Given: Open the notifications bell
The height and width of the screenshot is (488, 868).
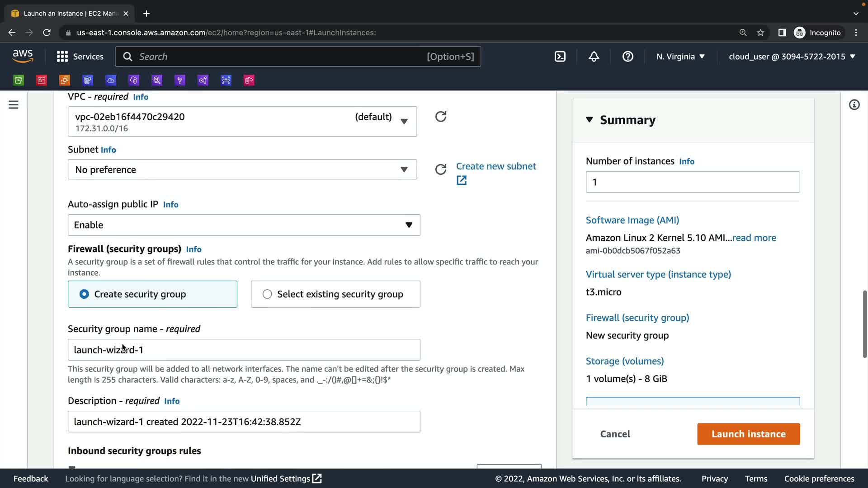Looking at the screenshot, I should (594, 56).
